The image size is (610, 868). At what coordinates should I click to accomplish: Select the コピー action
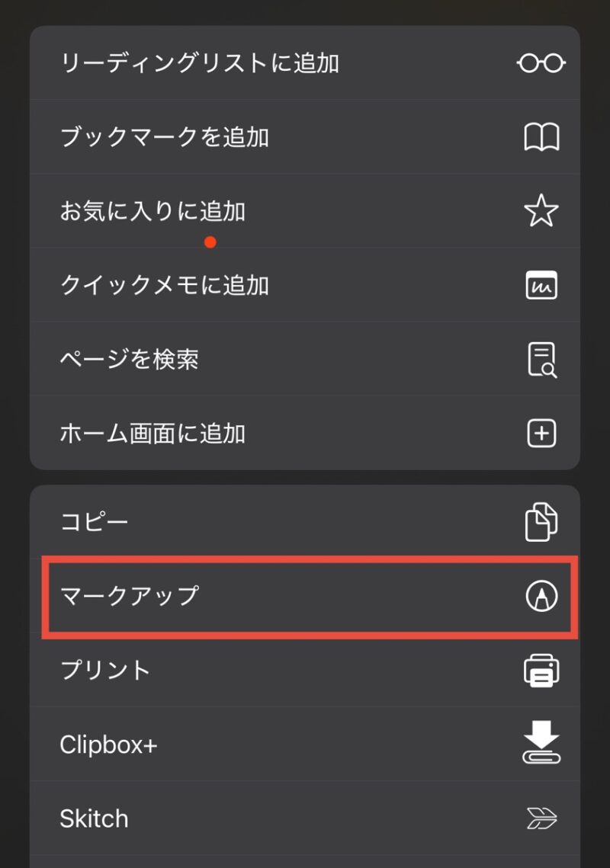[305, 521]
